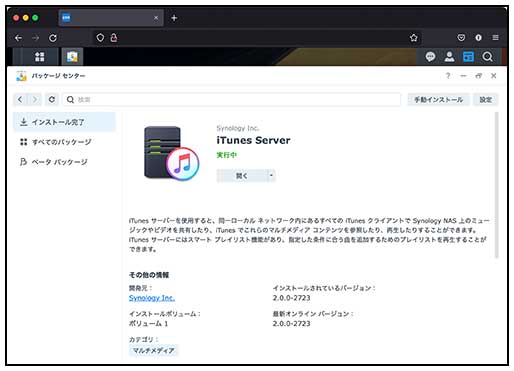Navigate back in Package Center
This screenshot has width=514, height=371.
20,99
